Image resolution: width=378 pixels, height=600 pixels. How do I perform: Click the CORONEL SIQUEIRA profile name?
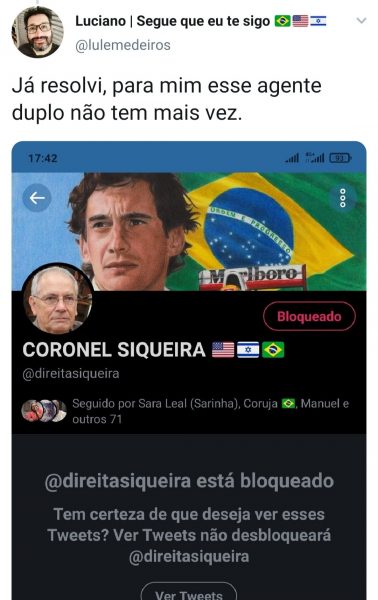(114, 350)
